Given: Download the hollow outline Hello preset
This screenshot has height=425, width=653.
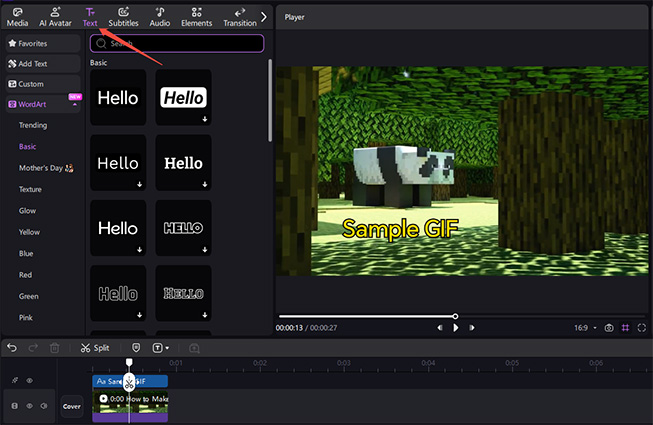Looking at the screenshot, I should [140, 315].
